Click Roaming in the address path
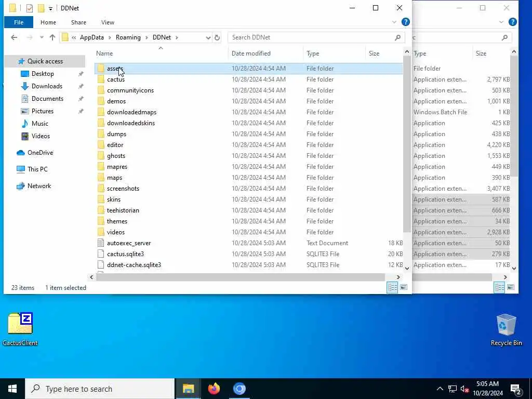 (128, 37)
